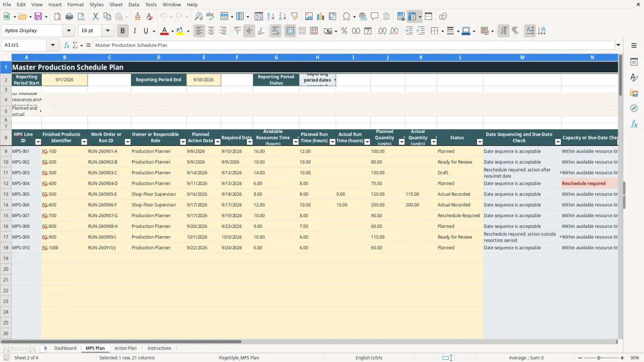Insert a comment using speech bubble icon
The image size is (644, 362).
[375, 17]
